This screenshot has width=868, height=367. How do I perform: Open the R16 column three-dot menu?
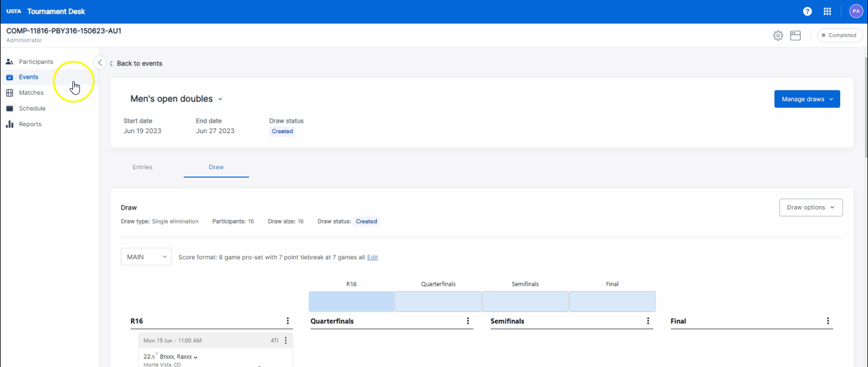pyautogui.click(x=288, y=321)
